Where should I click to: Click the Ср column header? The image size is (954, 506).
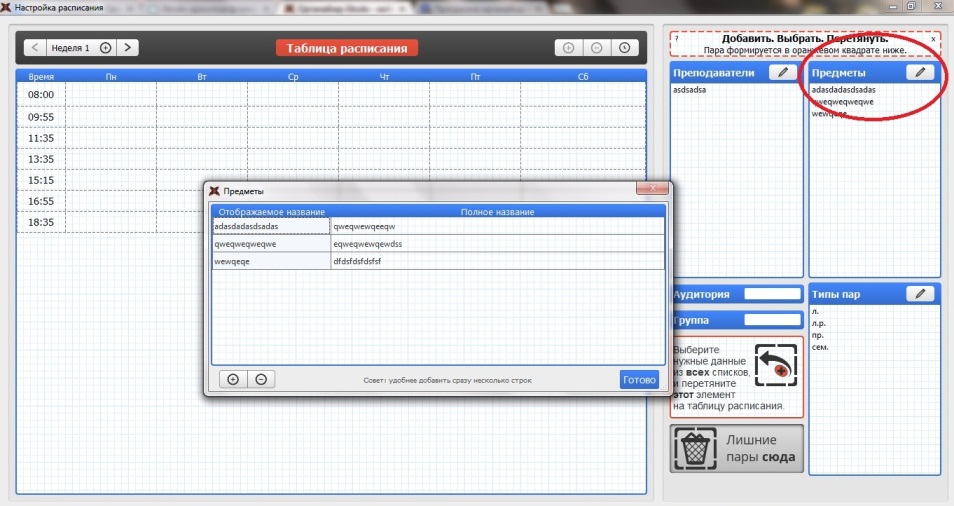(x=293, y=77)
